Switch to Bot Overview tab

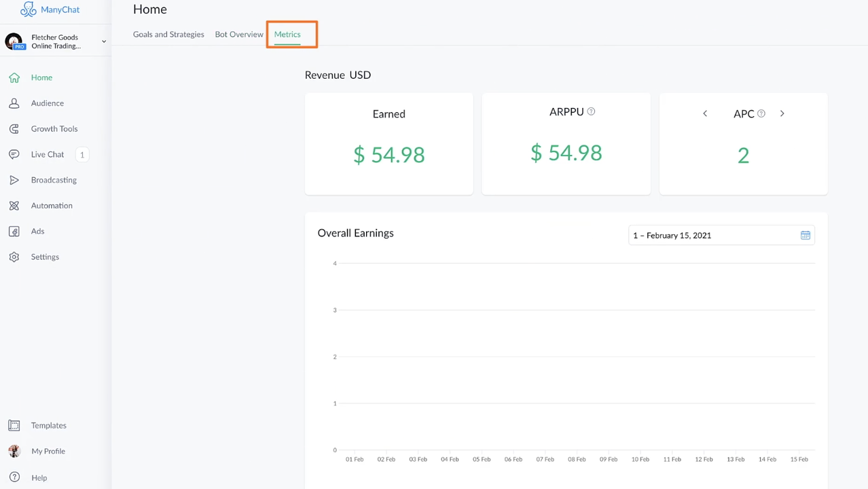point(239,34)
